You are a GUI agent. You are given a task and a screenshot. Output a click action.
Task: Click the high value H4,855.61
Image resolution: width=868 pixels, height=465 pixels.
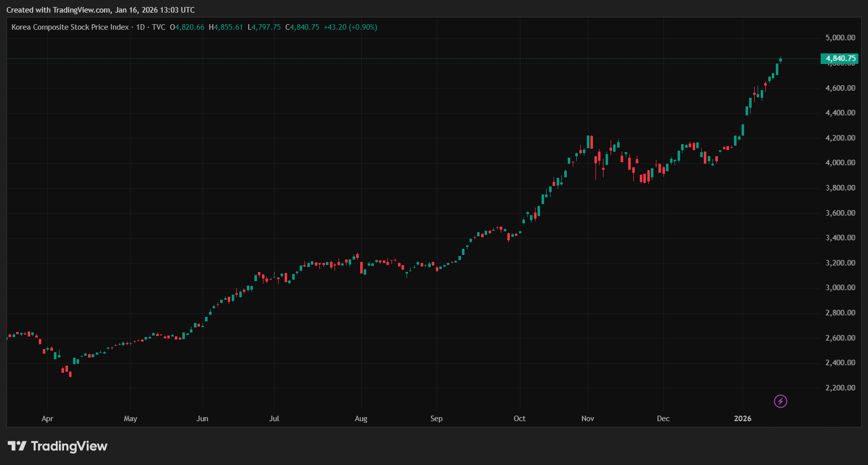point(226,27)
